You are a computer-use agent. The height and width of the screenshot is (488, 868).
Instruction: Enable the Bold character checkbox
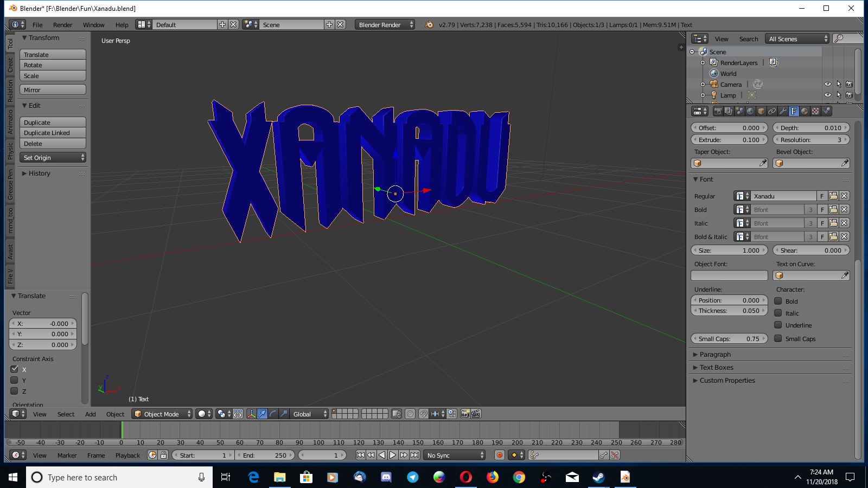[778, 301]
